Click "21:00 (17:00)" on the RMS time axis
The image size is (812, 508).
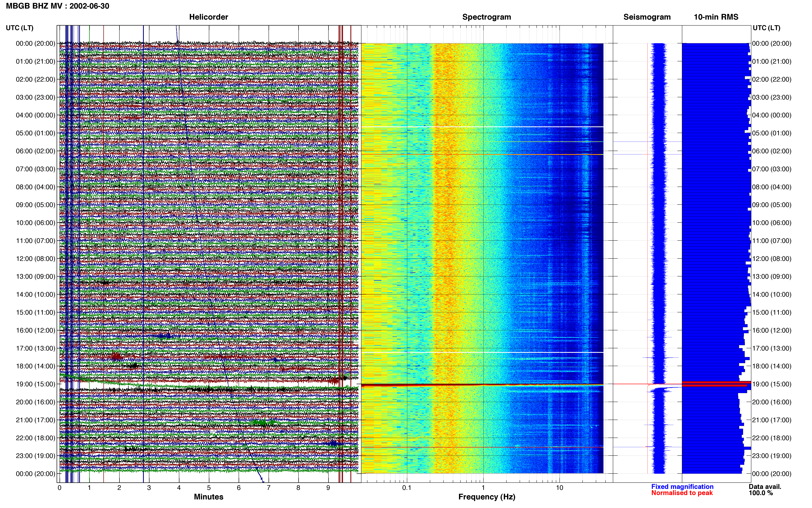point(772,420)
